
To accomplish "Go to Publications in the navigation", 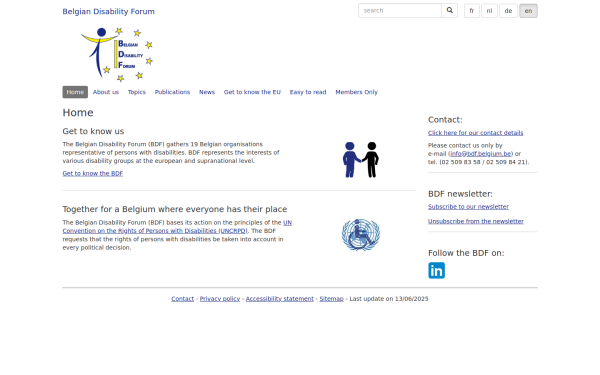I will (172, 92).
